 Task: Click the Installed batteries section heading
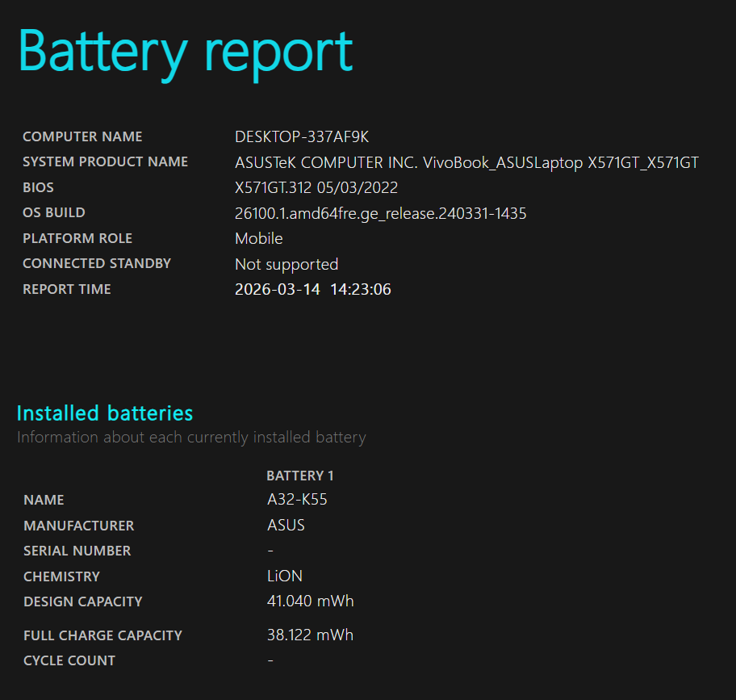click(105, 413)
